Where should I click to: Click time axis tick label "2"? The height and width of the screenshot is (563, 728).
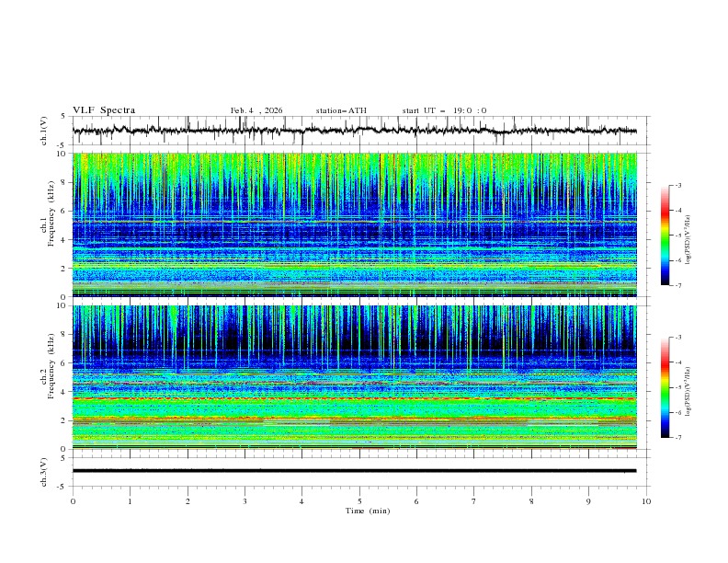tap(188, 501)
